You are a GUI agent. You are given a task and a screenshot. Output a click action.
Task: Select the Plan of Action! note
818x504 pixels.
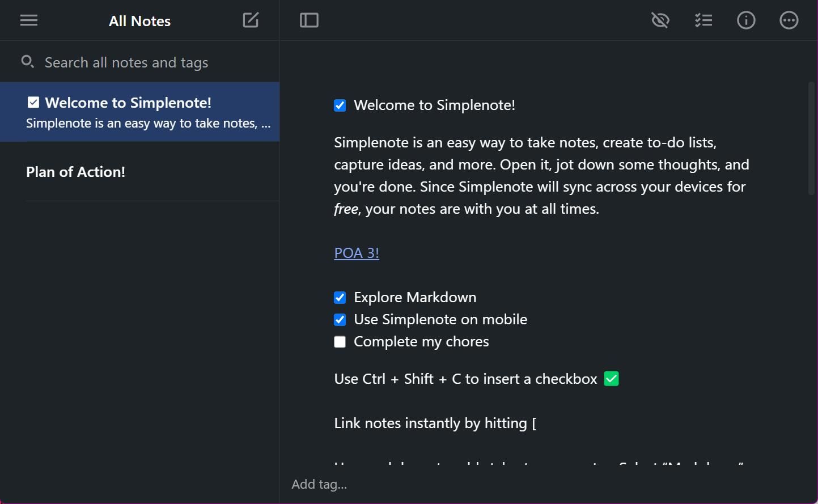point(75,172)
